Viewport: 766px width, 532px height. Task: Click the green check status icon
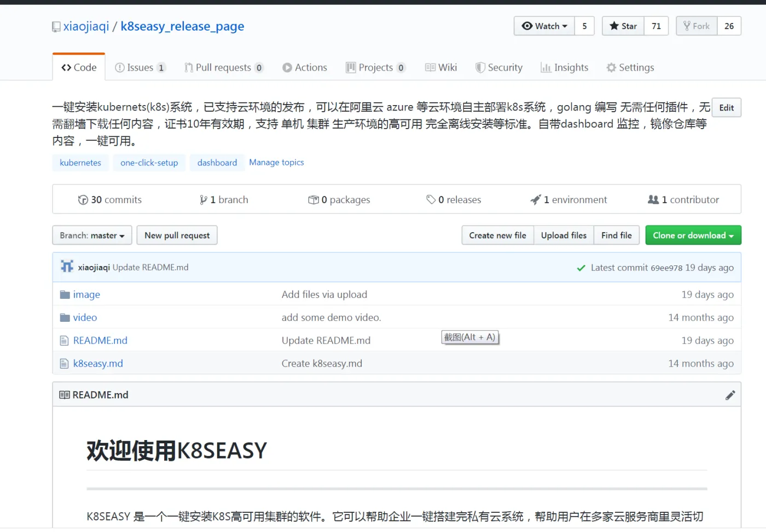click(581, 268)
